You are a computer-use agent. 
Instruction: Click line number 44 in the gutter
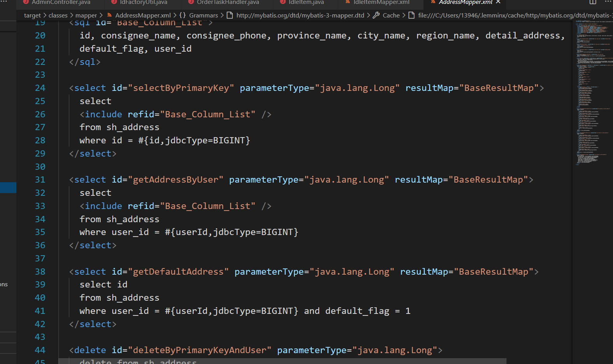coord(40,350)
